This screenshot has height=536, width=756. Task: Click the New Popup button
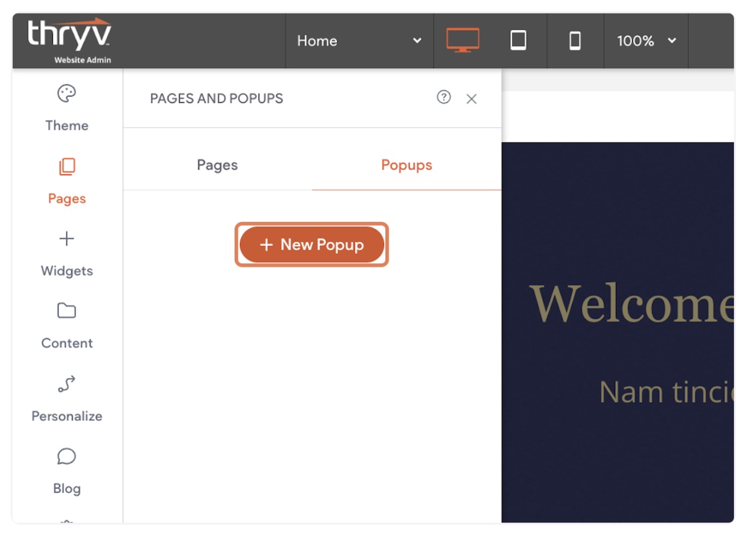[x=312, y=245]
